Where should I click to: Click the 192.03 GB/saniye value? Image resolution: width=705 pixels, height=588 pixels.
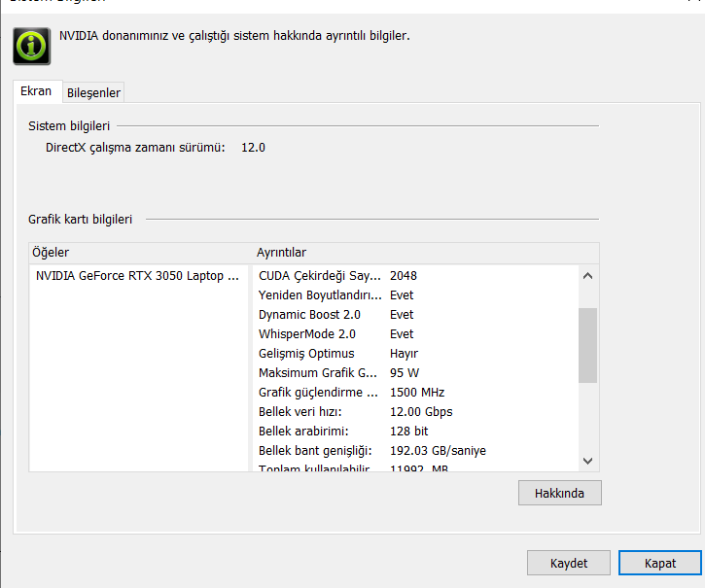(438, 450)
